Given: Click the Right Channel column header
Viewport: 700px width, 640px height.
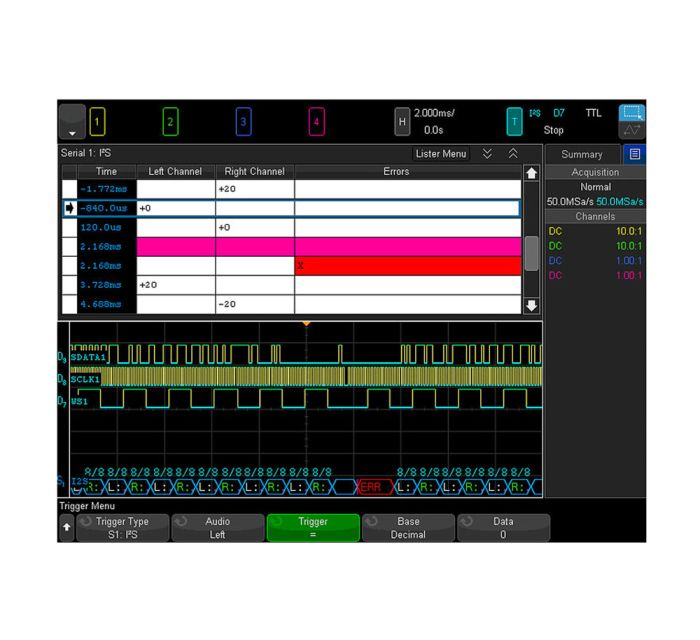Looking at the screenshot, I should click(254, 172).
